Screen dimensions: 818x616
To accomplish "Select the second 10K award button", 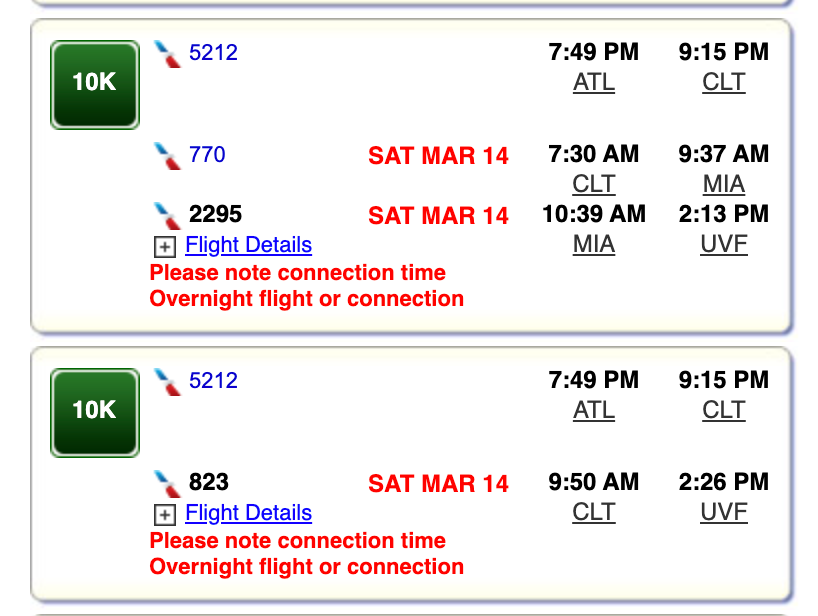I will pos(95,412).
